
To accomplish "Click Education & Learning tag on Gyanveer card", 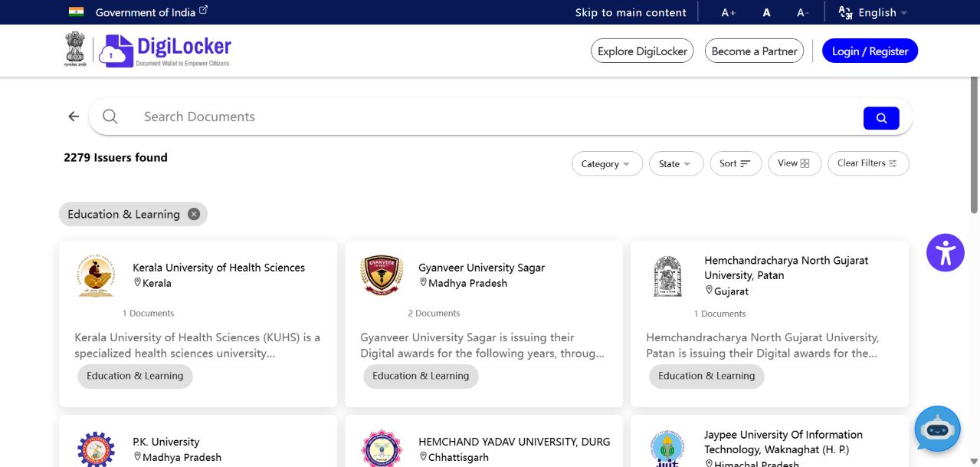I will 421,376.
